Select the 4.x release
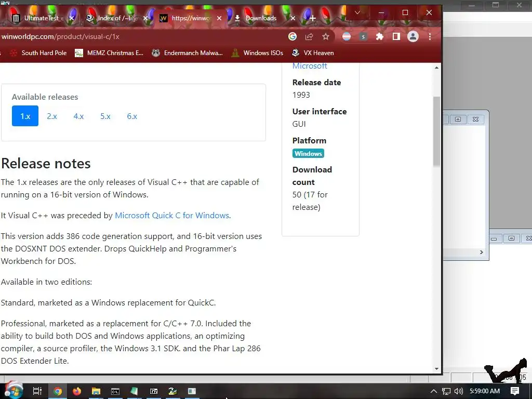532x399 pixels. (x=78, y=116)
